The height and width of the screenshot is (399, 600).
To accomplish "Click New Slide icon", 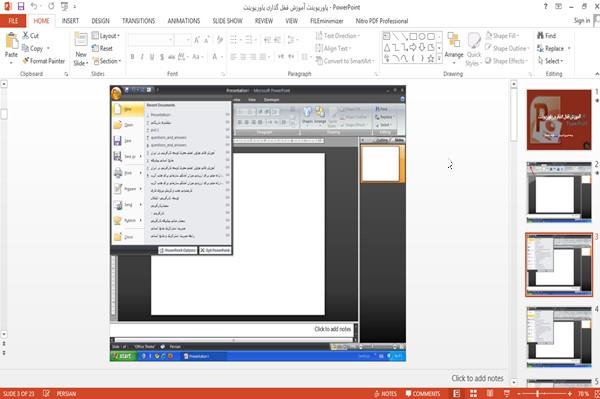I will pyautogui.click(x=81, y=41).
